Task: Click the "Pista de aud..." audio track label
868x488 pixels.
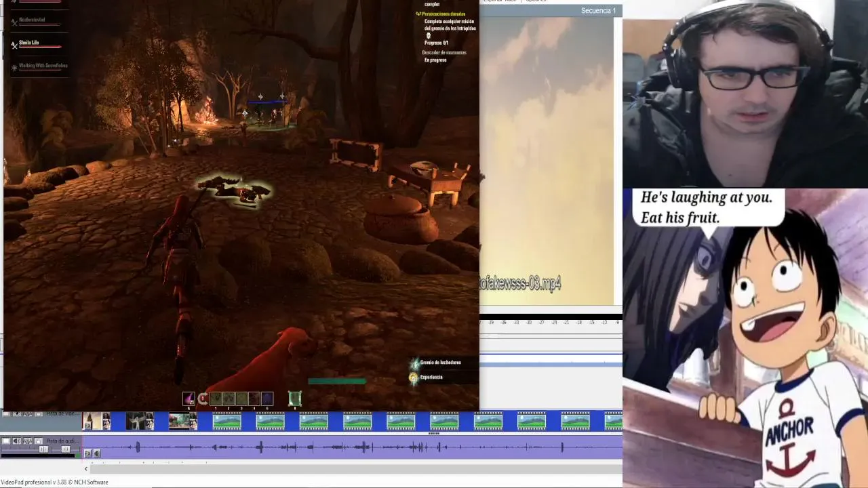Action: (63, 441)
